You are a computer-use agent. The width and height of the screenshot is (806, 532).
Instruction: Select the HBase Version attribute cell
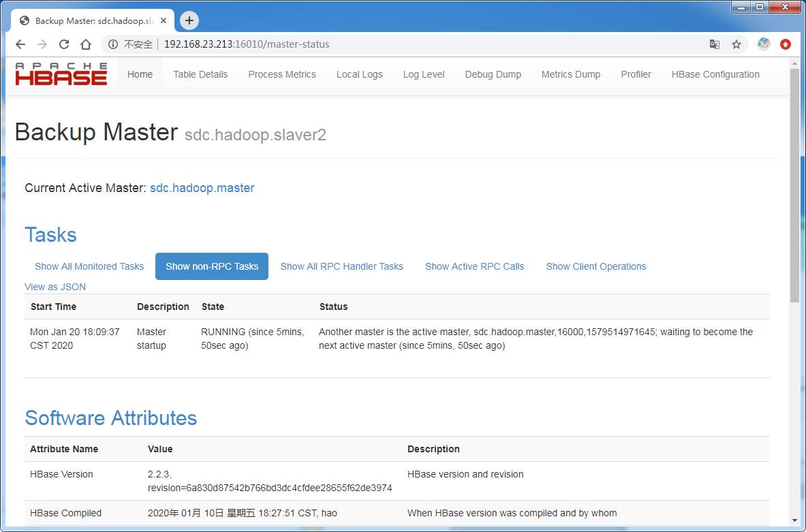(61, 474)
